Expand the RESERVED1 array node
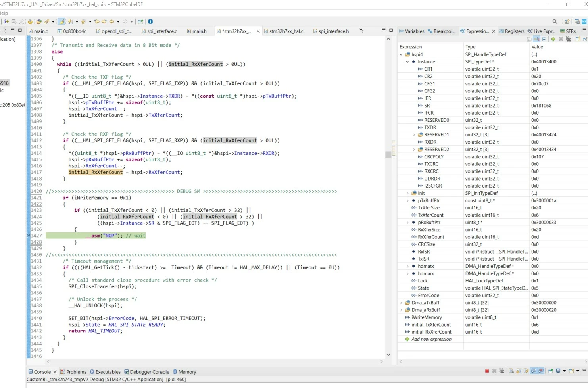The image size is (588, 388). click(414, 135)
